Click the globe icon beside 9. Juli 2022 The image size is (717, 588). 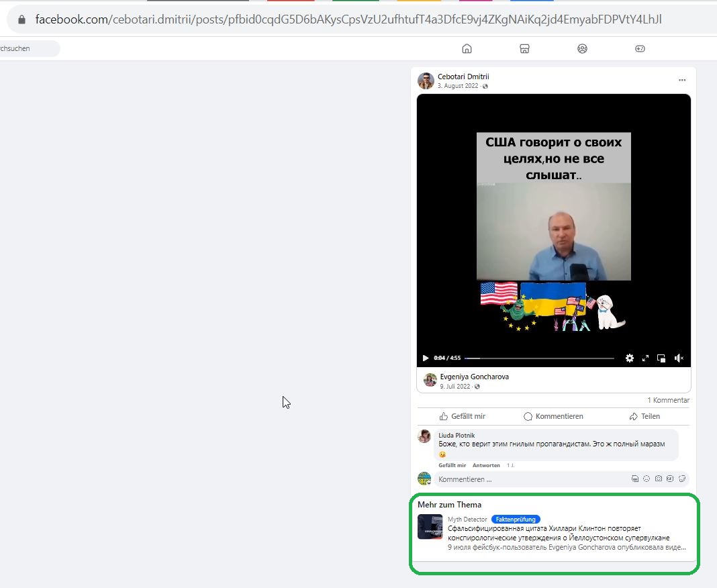(x=477, y=387)
